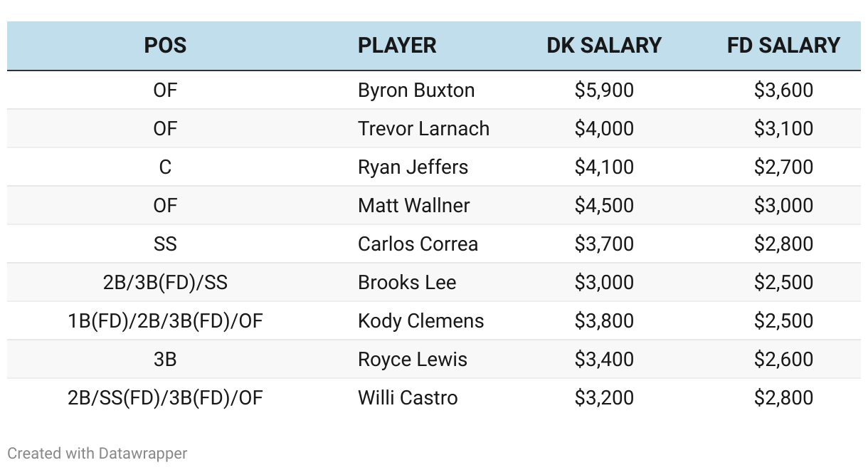The image size is (868, 470).
Task: Click the Brooks Lee row name
Action: tap(407, 283)
